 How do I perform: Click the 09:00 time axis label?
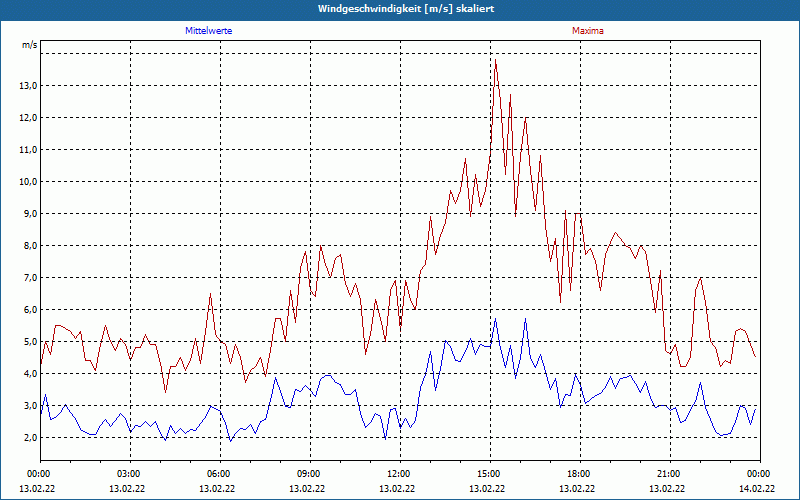[x=310, y=474]
